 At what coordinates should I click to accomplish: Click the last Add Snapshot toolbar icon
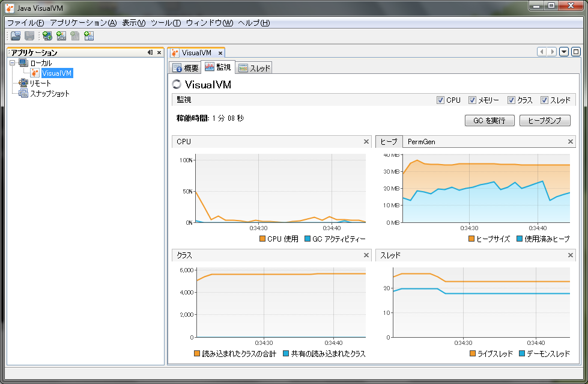89,35
